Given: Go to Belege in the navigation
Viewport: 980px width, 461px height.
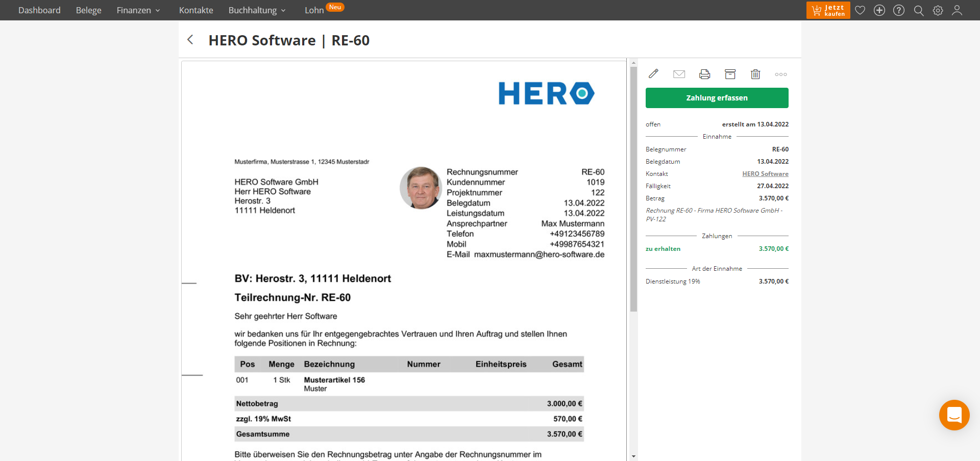Looking at the screenshot, I should [x=88, y=10].
